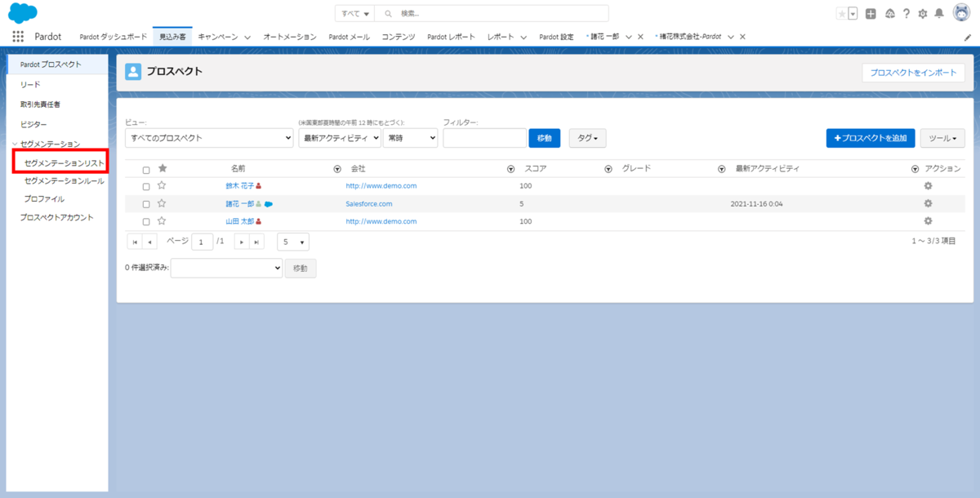Tick the checkbox for 鈴木 花子
Image resolution: width=980 pixels, height=498 pixels.
coord(146,187)
